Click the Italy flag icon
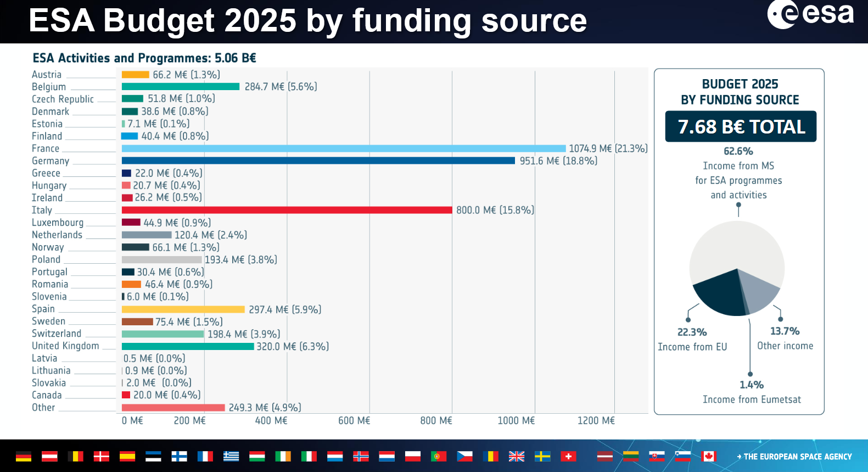 coord(309,456)
